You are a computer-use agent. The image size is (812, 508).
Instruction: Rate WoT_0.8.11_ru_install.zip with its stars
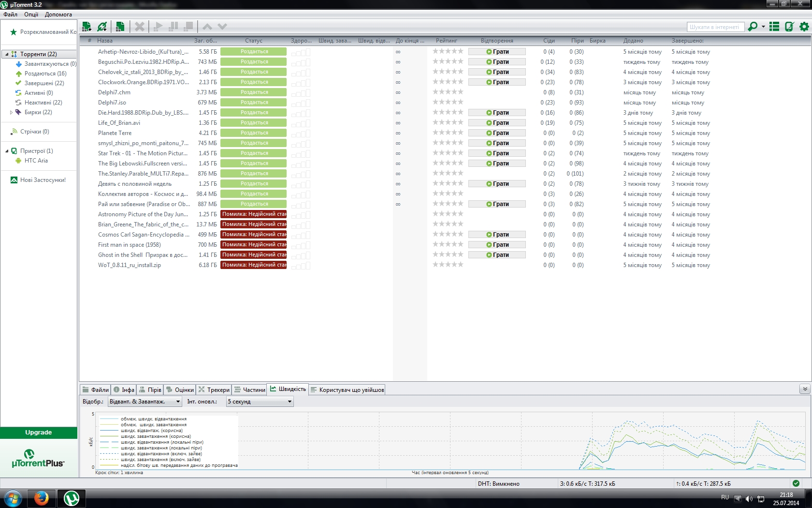[x=448, y=265]
